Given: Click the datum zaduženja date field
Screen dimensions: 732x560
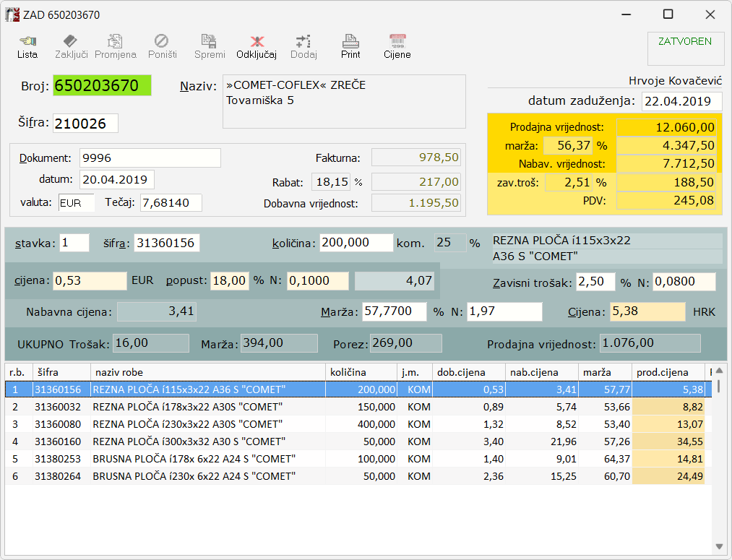Looking at the screenshot, I should 681,102.
